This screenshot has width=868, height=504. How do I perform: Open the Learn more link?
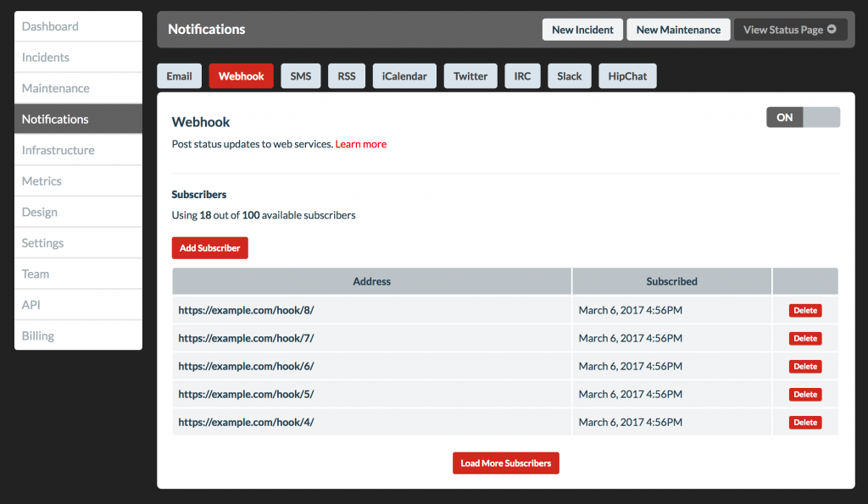coord(360,144)
